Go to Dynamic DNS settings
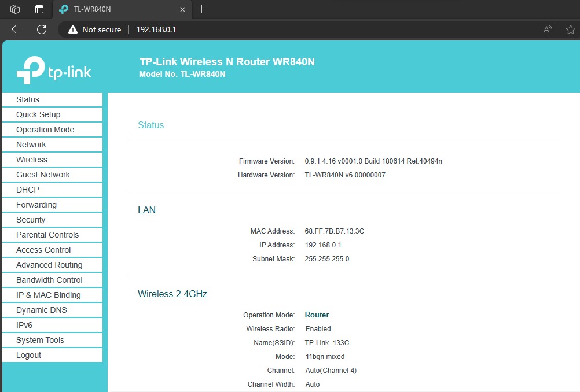The image size is (580, 392). coord(52,310)
